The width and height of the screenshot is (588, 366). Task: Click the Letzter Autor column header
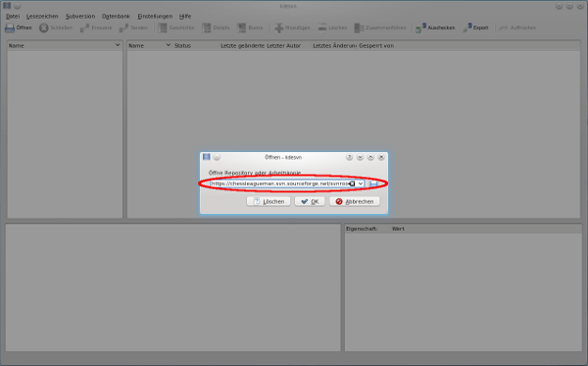[289, 45]
